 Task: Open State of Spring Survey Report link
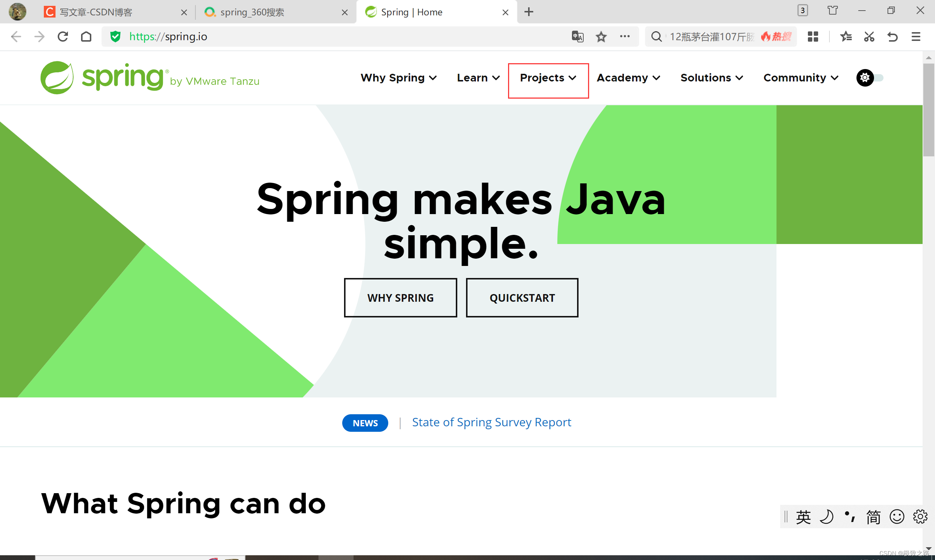click(x=492, y=422)
